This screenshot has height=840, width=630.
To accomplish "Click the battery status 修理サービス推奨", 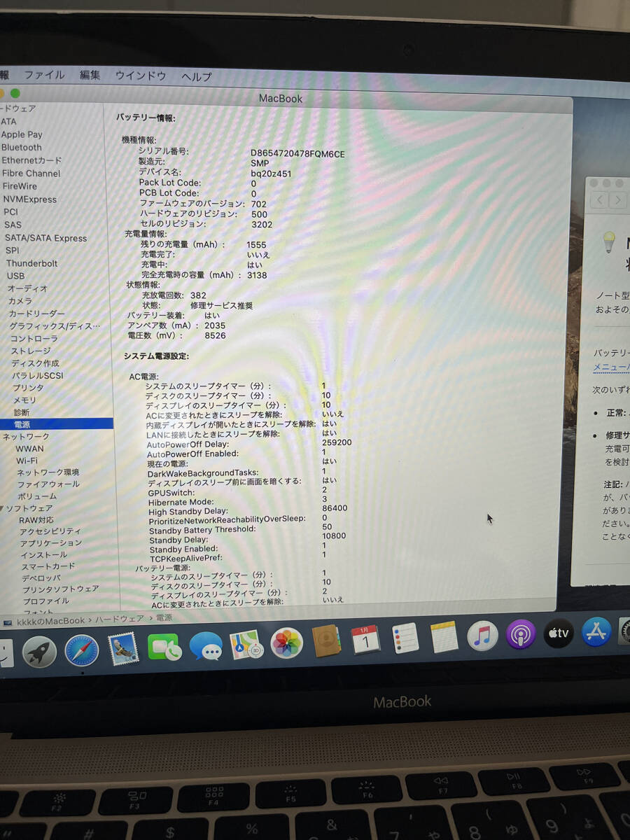I will (x=221, y=306).
